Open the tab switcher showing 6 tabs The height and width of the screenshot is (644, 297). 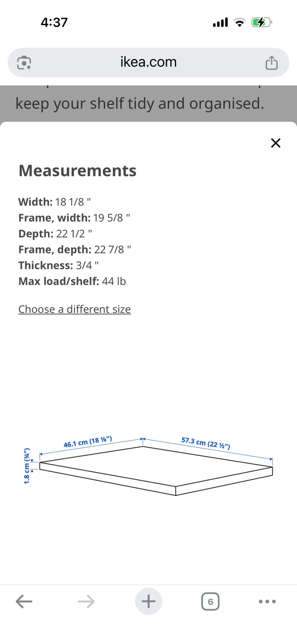210,602
